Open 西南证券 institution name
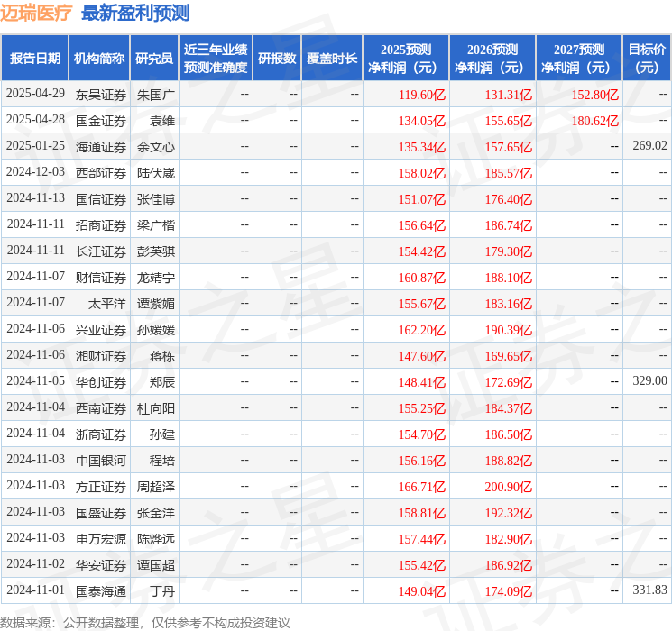 pyautogui.click(x=101, y=408)
